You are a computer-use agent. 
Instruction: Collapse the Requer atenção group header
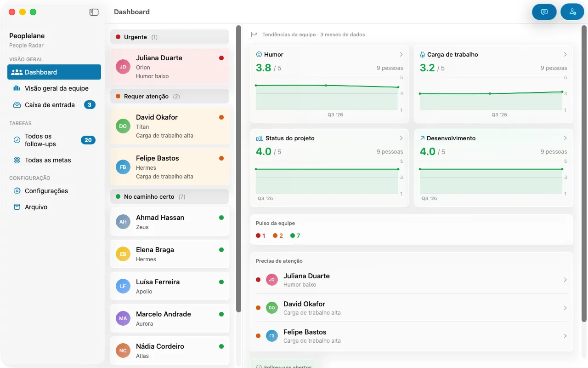pyautogui.click(x=170, y=96)
